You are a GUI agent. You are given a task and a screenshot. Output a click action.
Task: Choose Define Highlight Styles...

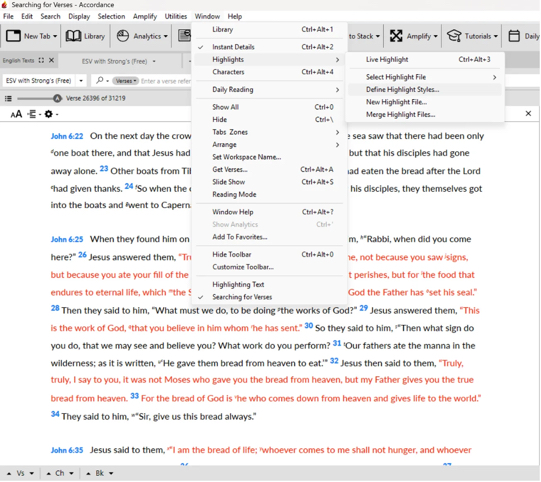[424, 90]
